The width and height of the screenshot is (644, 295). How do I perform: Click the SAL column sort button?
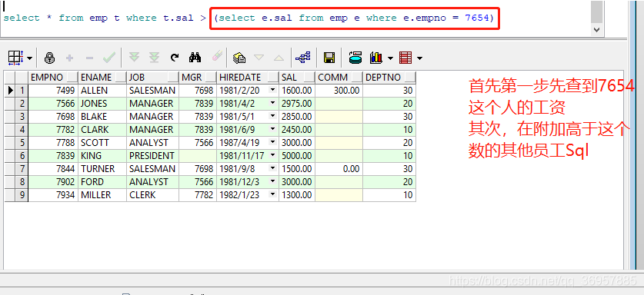pos(309,77)
